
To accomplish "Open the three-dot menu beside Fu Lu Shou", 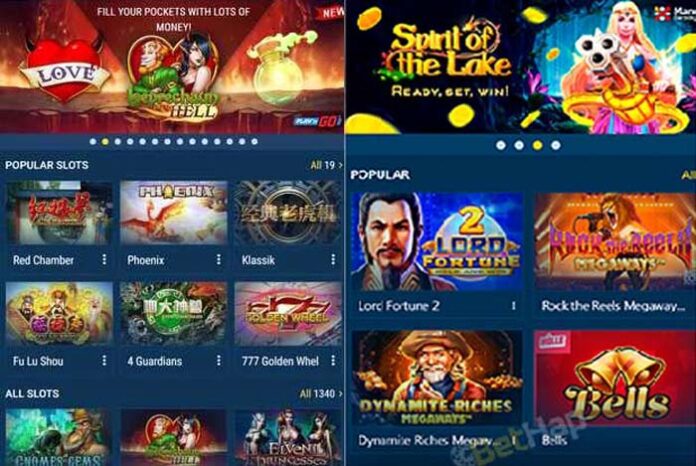I will point(104,360).
